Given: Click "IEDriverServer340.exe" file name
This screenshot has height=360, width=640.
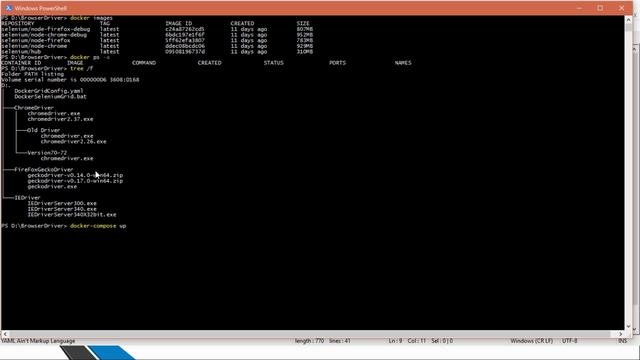Looking at the screenshot, I should (x=62, y=209).
